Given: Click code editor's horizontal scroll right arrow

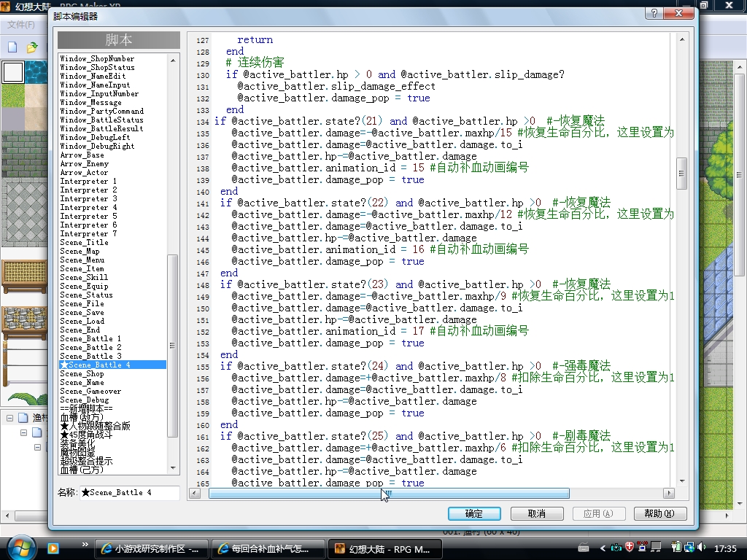Looking at the screenshot, I should pyautogui.click(x=669, y=494).
